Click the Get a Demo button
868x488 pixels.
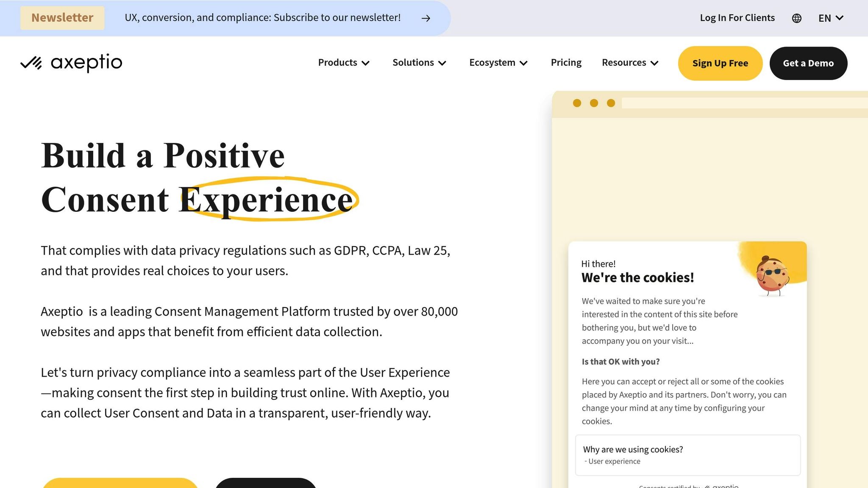click(x=808, y=63)
